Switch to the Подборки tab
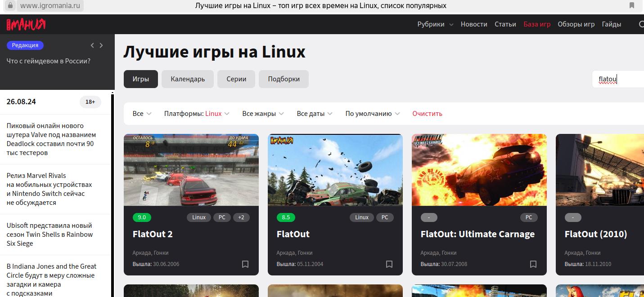The height and width of the screenshot is (297, 644). coord(284,79)
